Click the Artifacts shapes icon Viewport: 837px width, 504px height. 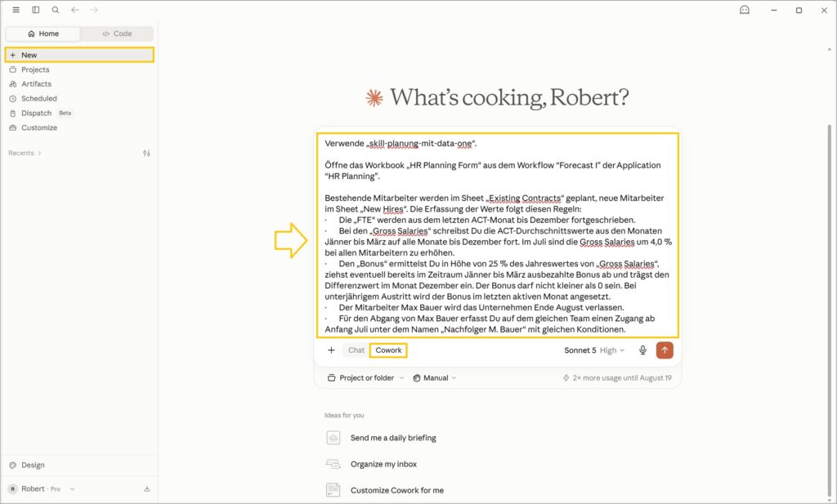[13, 84]
